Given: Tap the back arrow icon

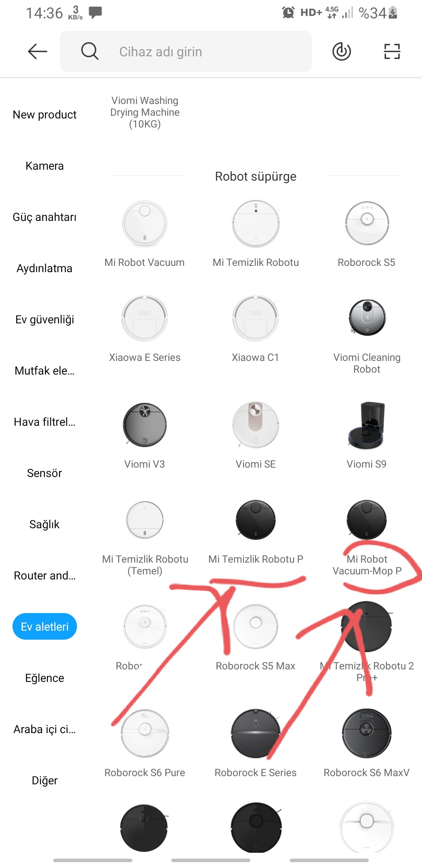Looking at the screenshot, I should coord(38,51).
